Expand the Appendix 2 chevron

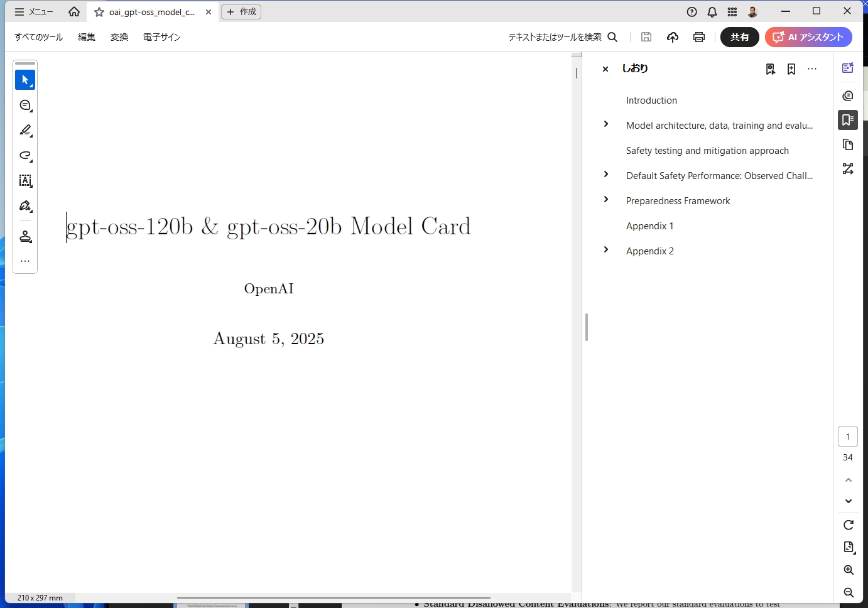point(606,250)
